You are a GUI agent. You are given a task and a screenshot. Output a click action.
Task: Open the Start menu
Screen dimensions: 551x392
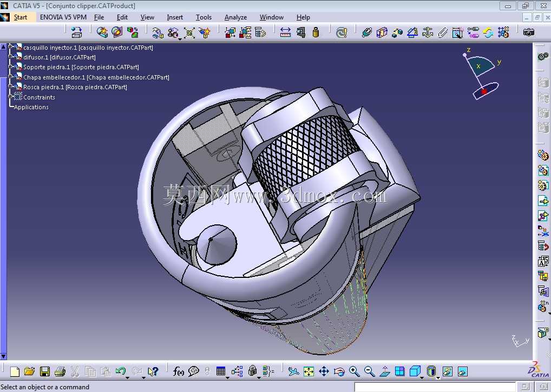tap(21, 17)
